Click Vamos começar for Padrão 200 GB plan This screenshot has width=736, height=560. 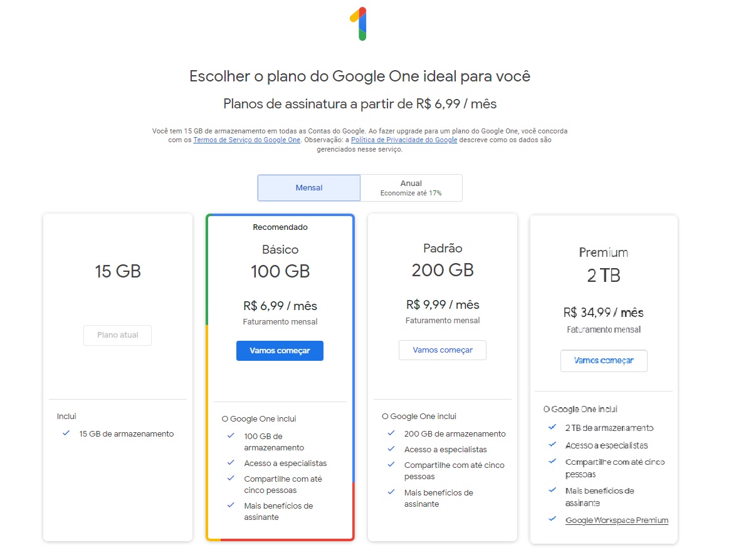click(x=443, y=350)
